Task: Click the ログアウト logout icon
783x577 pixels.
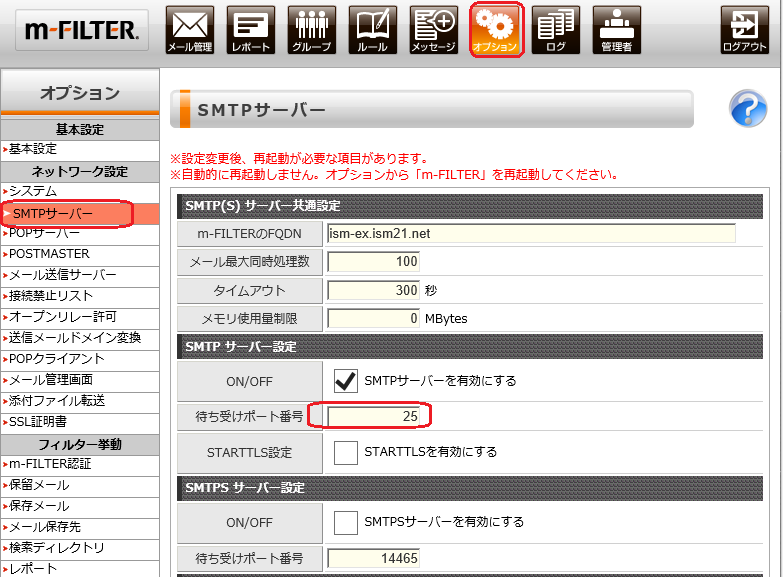Action: pos(745,30)
